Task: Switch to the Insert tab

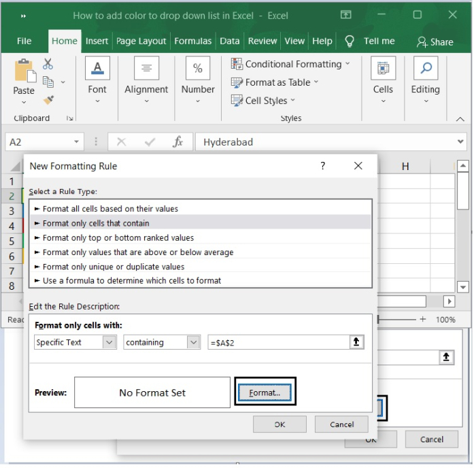Action: click(x=97, y=41)
